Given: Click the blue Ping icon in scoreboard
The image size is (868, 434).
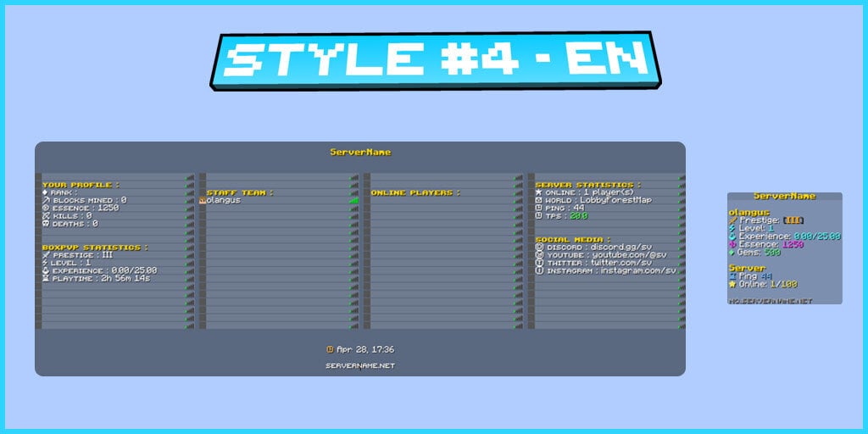Looking at the screenshot, I should coord(733,275).
